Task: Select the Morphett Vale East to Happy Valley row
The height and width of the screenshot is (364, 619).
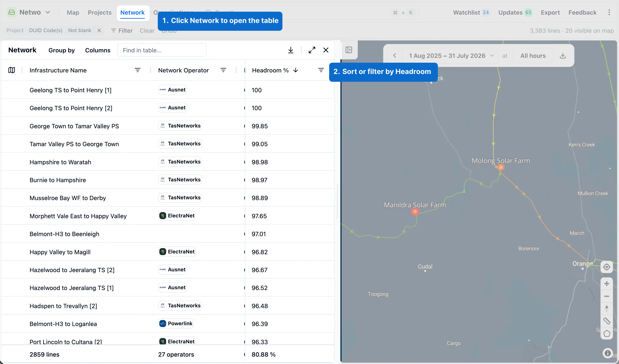Action: pyautogui.click(x=168, y=216)
